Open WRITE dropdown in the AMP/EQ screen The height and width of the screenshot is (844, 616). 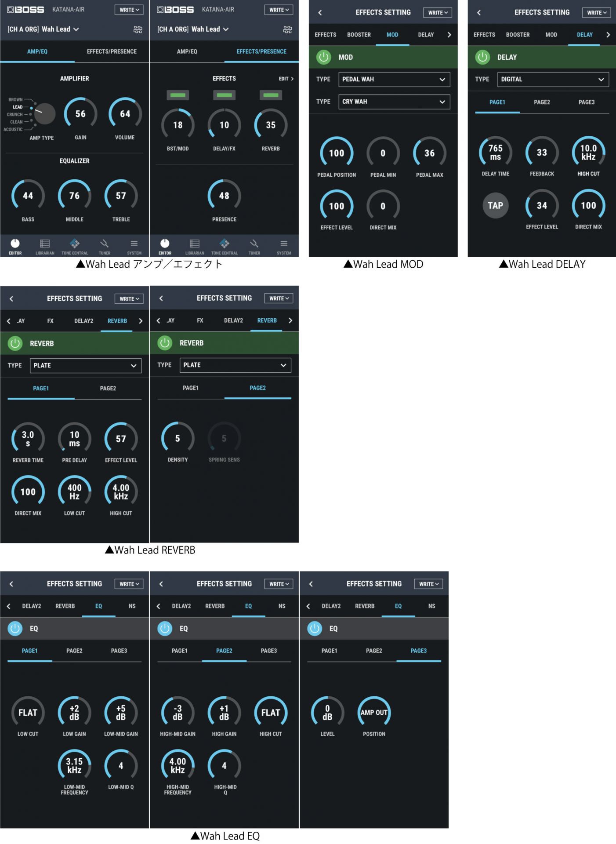[x=129, y=10]
